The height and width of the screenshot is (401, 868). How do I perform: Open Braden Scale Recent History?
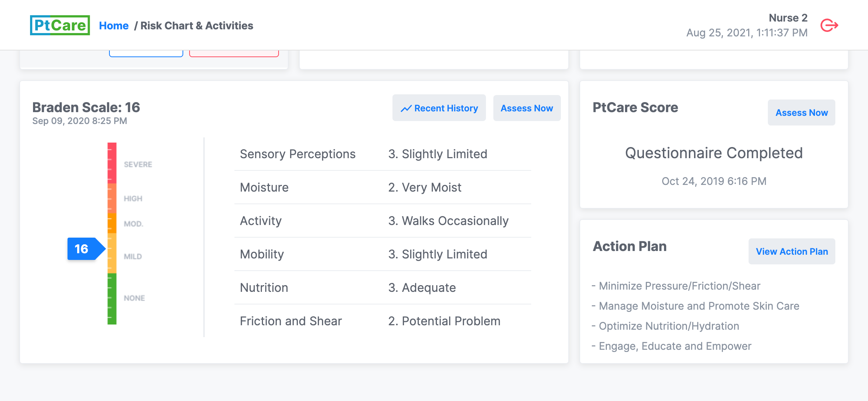click(439, 108)
